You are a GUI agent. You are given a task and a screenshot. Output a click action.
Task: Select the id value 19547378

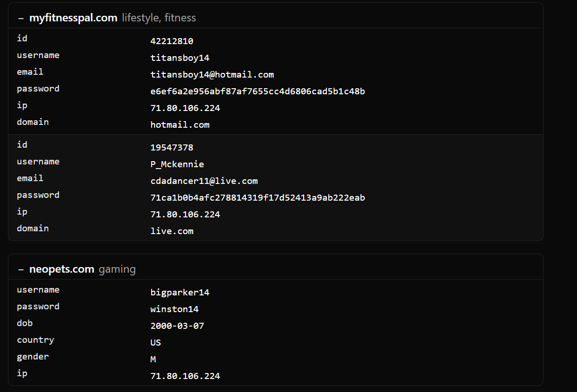pos(172,148)
